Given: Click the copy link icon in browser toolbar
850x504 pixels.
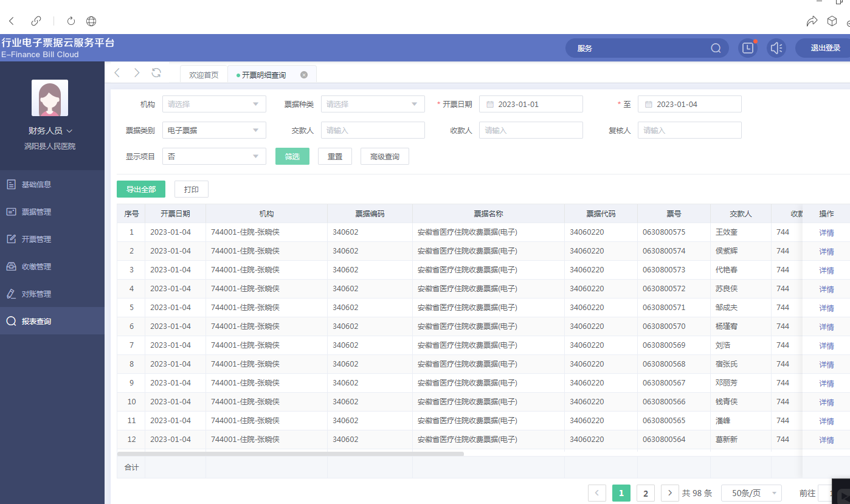Looking at the screenshot, I should tap(36, 21).
